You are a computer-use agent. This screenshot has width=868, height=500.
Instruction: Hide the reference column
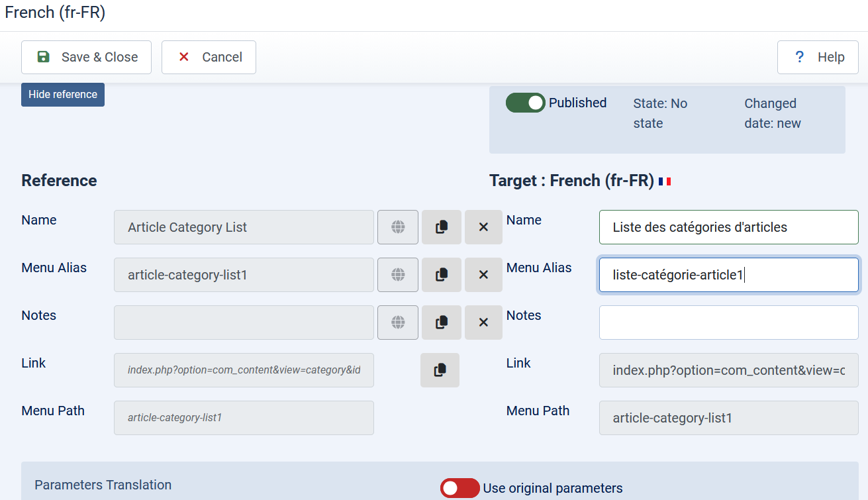(63, 94)
